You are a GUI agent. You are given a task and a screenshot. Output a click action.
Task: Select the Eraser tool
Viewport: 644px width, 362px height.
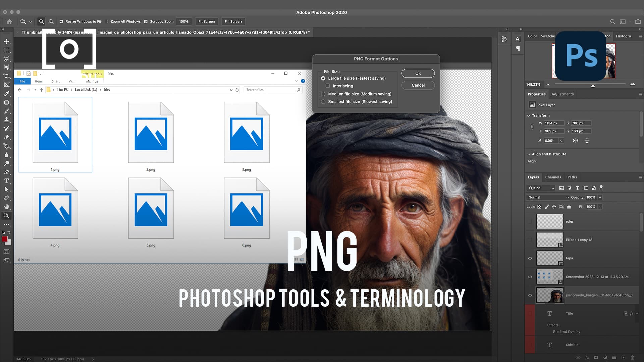tap(7, 137)
